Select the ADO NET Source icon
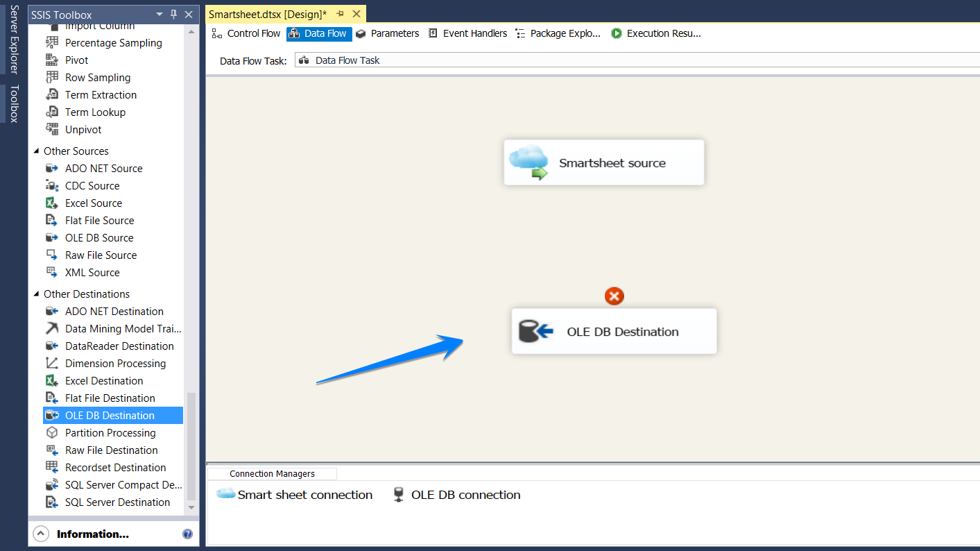 pyautogui.click(x=52, y=168)
